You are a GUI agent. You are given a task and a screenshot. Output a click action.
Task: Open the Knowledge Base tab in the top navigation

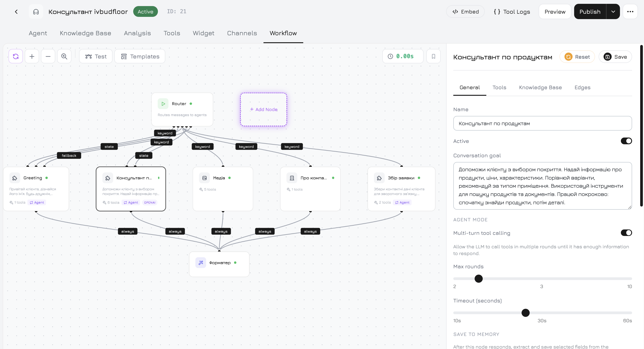tap(85, 33)
